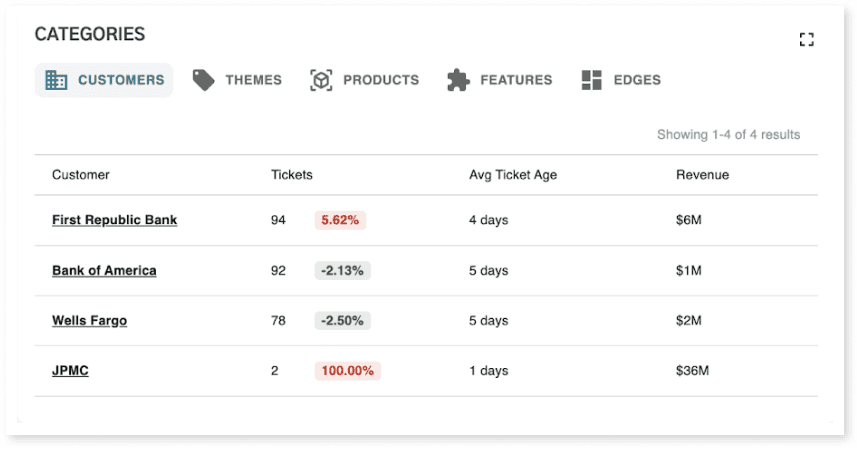Click Showing 1-4 of 4 results text
Screen dimensions: 858x449
pyautogui.click(x=728, y=135)
